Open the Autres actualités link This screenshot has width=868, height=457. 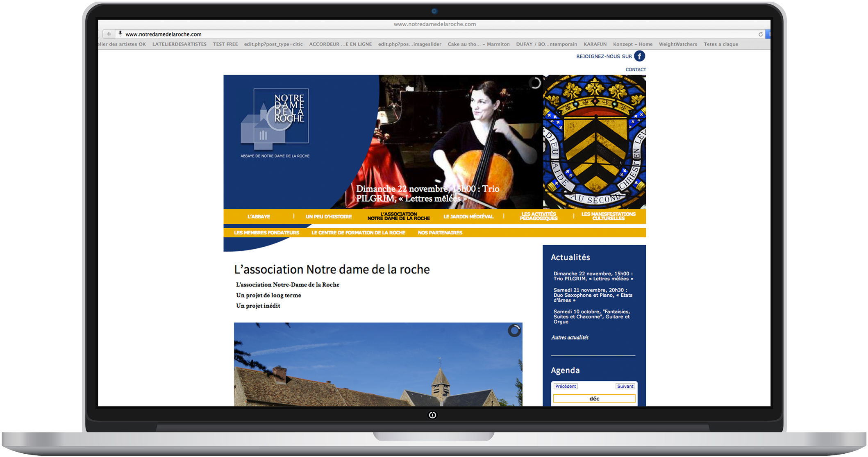click(x=570, y=338)
